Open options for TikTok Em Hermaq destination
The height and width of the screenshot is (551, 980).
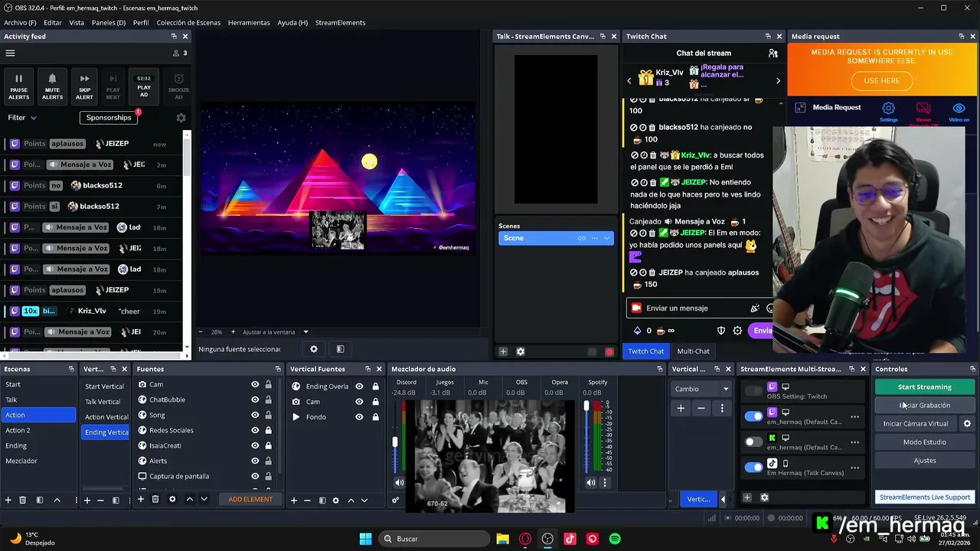tap(855, 468)
